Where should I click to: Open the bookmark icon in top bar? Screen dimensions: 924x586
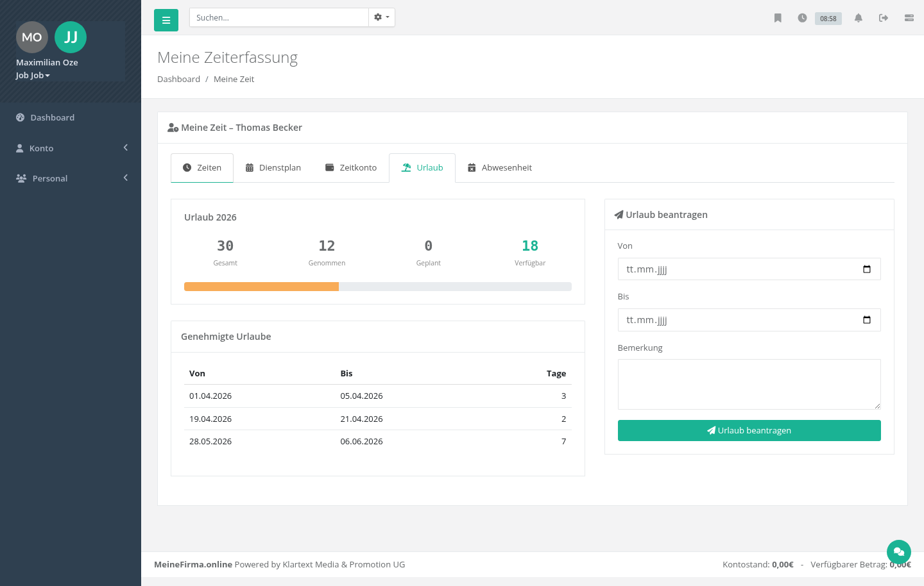pyautogui.click(x=778, y=18)
